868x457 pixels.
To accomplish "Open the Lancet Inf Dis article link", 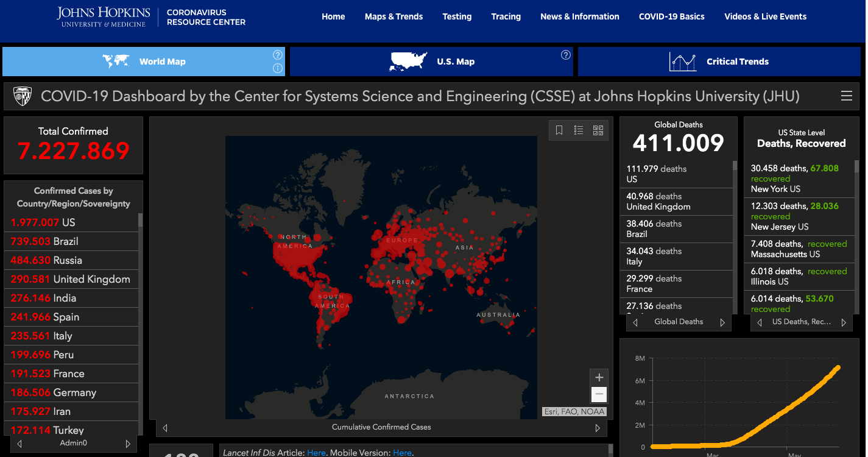I will [x=316, y=453].
